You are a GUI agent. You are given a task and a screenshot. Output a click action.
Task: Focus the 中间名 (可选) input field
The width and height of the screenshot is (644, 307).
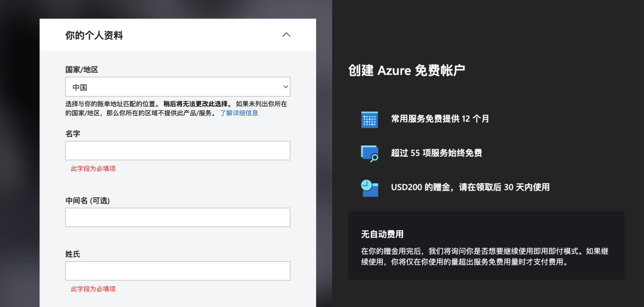[x=178, y=217]
